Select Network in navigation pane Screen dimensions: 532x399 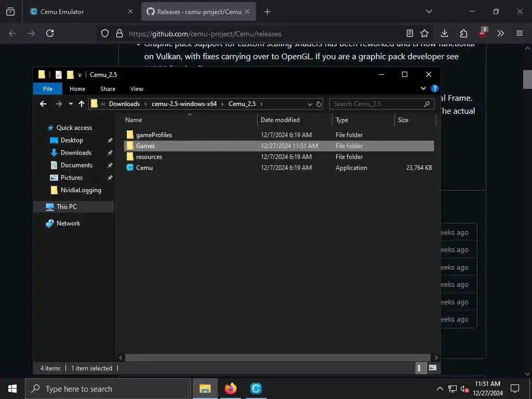coord(68,223)
